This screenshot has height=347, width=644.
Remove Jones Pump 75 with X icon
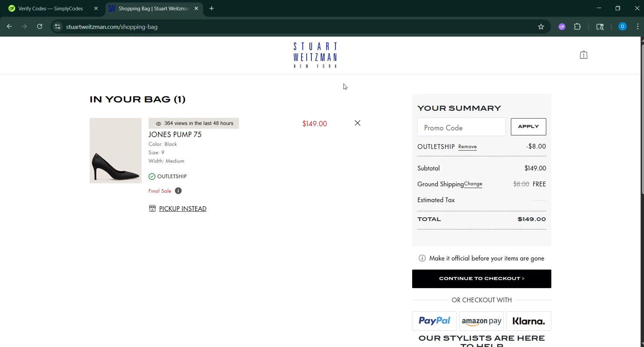click(358, 123)
